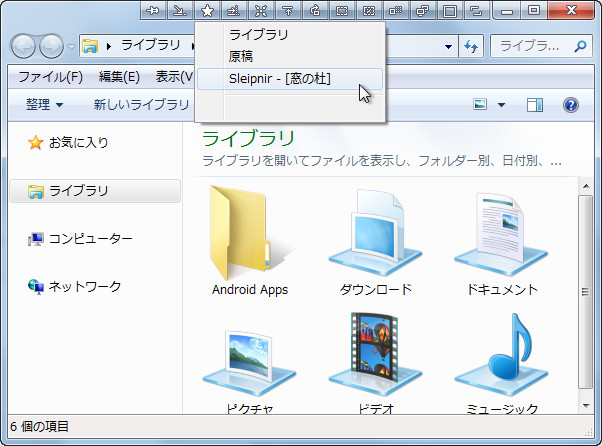Click the four-arrows expand title bar button
Image resolution: width=602 pixels, height=446 pixels.
pyautogui.click(x=261, y=10)
